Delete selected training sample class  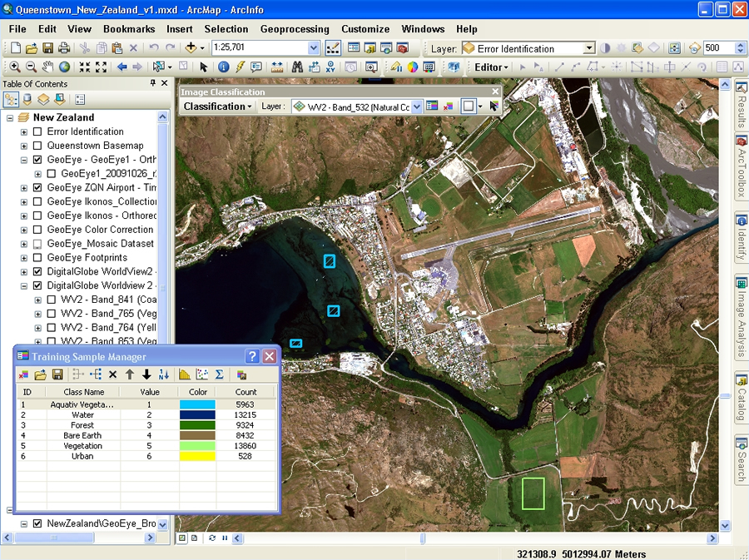tap(113, 375)
